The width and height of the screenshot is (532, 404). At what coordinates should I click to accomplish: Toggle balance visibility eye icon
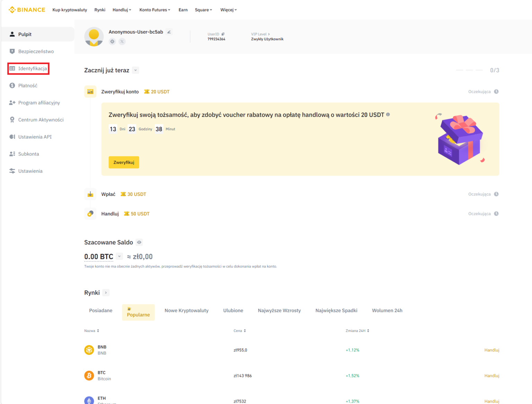(139, 242)
